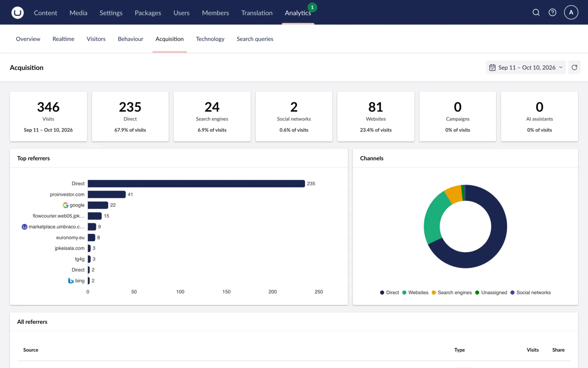Image resolution: width=588 pixels, height=368 pixels.
Task: Click the 81 Websites card
Action: click(x=376, y=117)
